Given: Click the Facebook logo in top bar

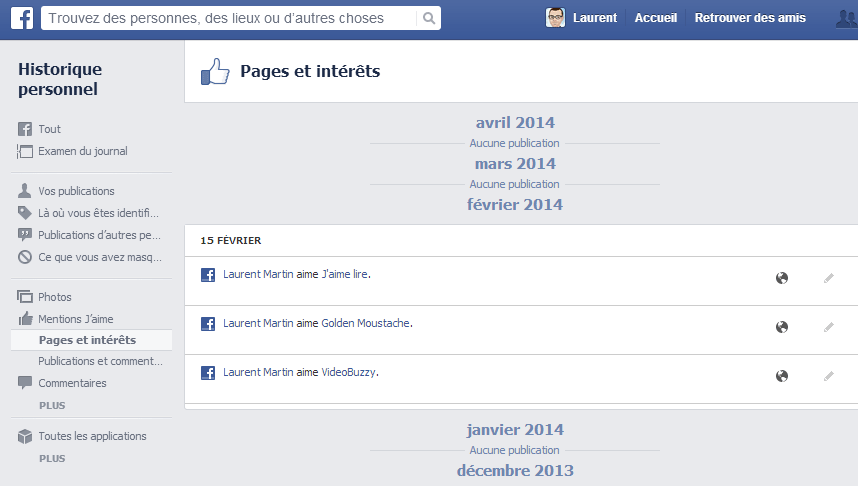Looking at the screenshot, I should [x=22, y=18].
